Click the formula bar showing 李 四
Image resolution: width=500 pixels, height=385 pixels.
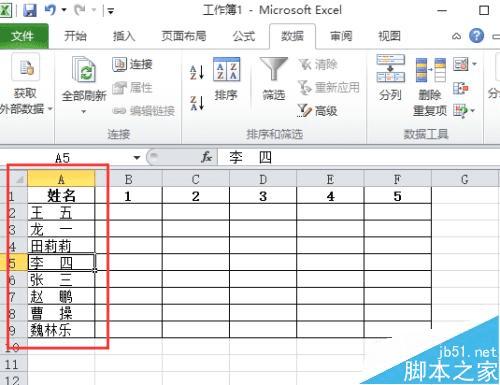[x=358, y=157]
